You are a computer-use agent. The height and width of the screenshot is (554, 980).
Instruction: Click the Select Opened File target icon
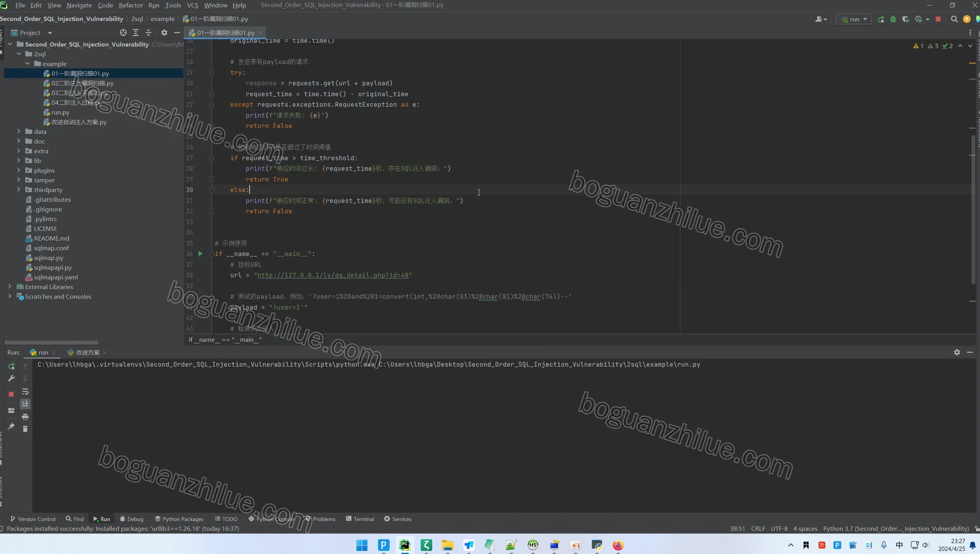(x=123, y=33)
